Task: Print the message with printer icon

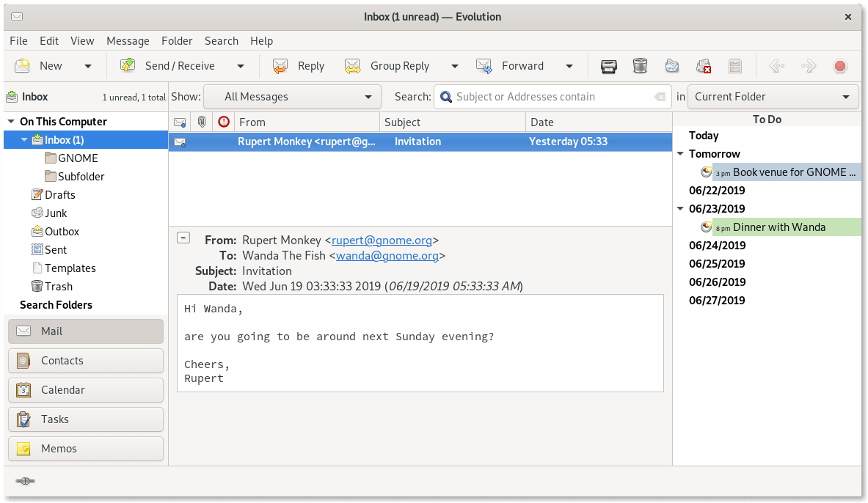Action: [x=609, y=67]
